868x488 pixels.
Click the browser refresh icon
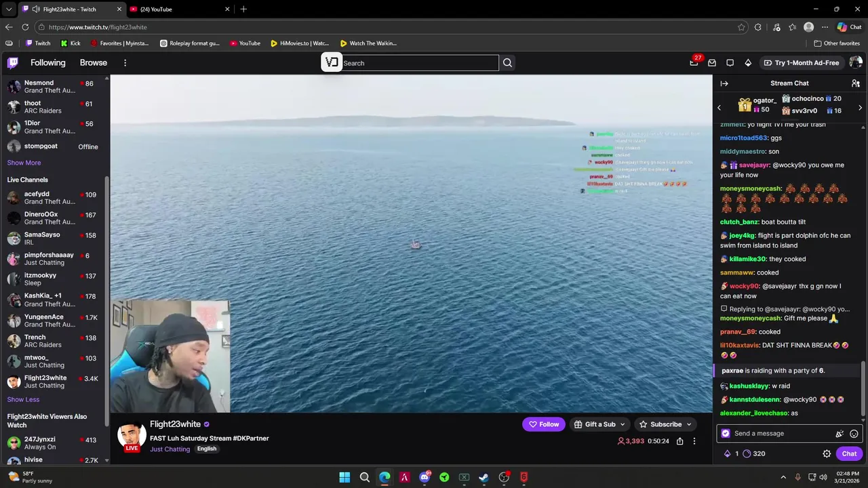tap(25, 27)
